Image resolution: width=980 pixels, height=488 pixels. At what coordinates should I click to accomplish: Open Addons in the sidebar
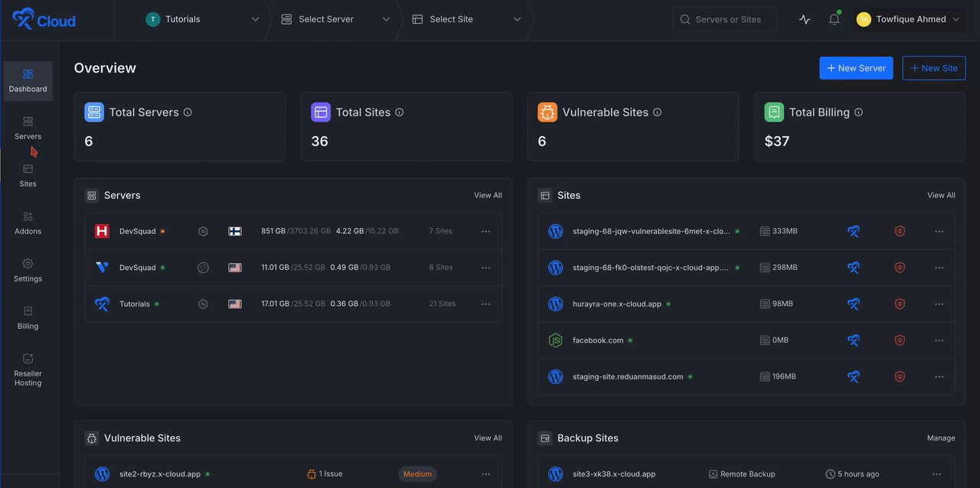[28, 223]
